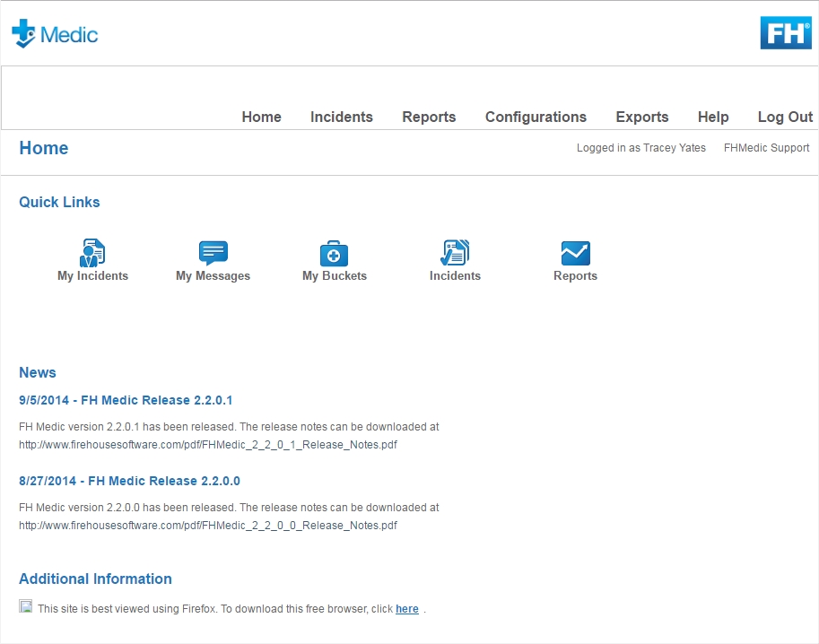Go to Home in the navigation menu
Screen dimensions: 819x644
[261, 117]
